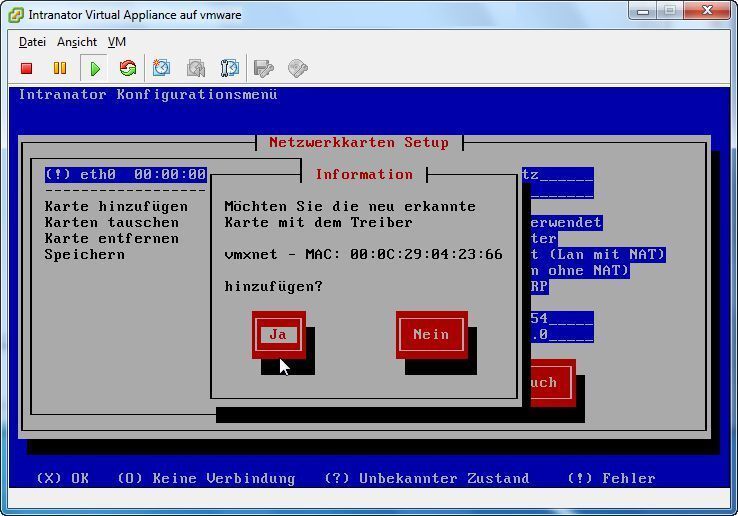The height and width of the screenshot is (516, 738).
Task: Minimize the vmware window
Action: point(643,11)
